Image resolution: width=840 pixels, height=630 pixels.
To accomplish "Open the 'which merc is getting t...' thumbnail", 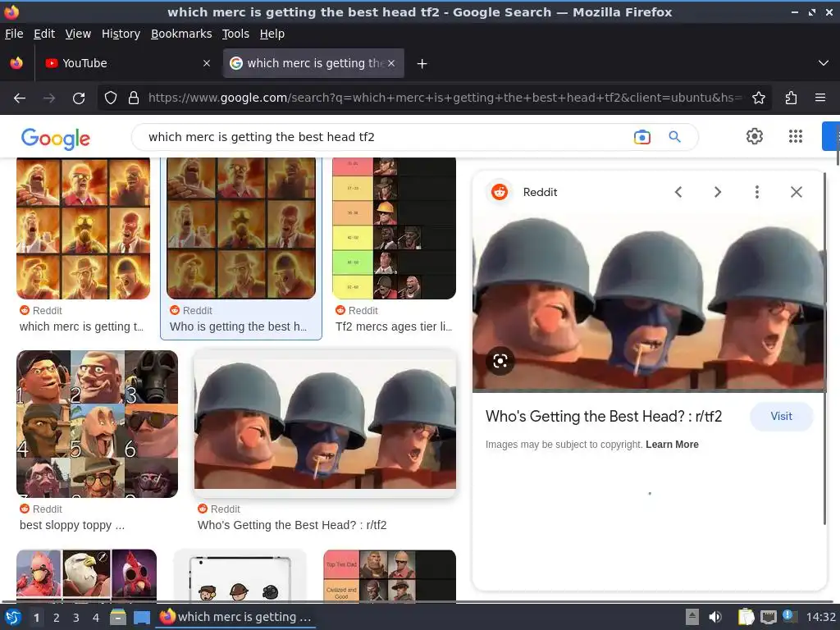I will 84,228.
